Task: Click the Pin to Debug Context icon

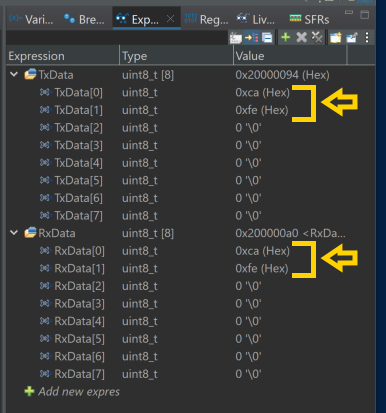Action: 352,37
